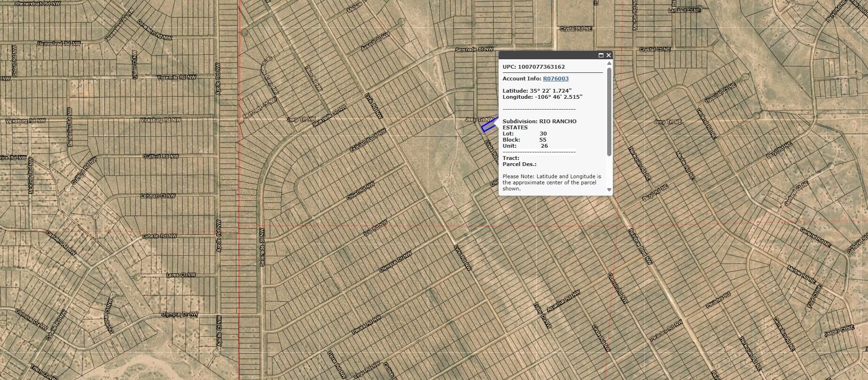The height and width of the screenshot is (380, 868).
Task: Click the Triby Dr NW map label
Action: (x=542, y=315)
